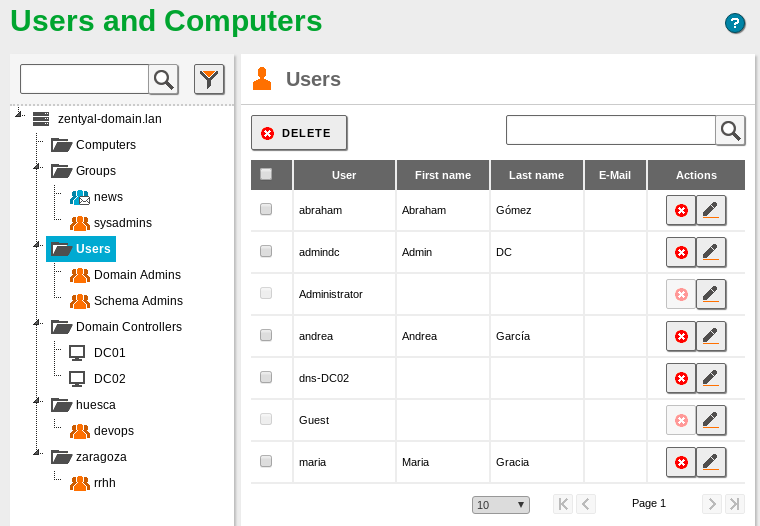Go to first page button
Image resolution: width=760 pixels, height=526 pixels.
[563, 504]
